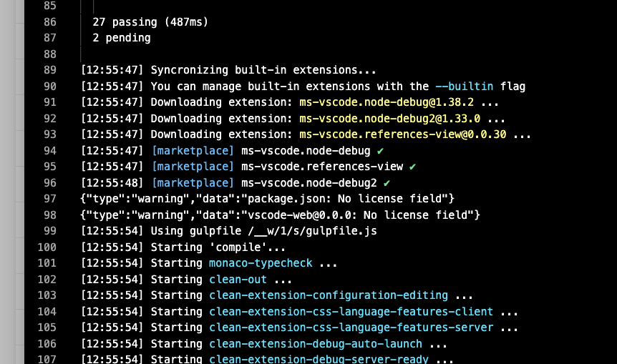Click the monaco-typecheck task name
This screenshot has height=364, width=617.
pyautogui.click(x=261, y=263)
